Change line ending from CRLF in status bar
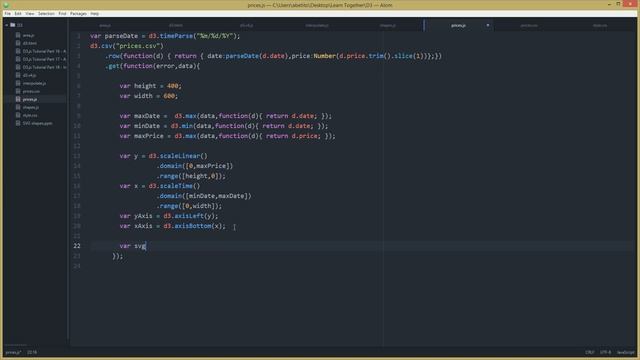Screen dimensions: 640x360 (590, 352)
